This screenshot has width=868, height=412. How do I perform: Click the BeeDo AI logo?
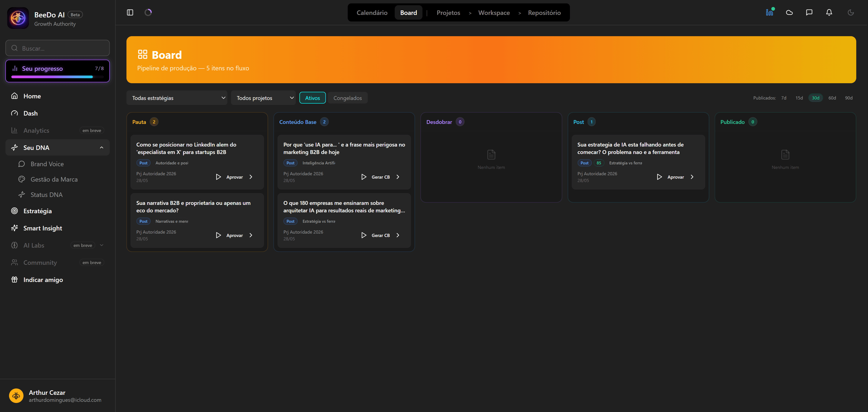click(18, 18)
